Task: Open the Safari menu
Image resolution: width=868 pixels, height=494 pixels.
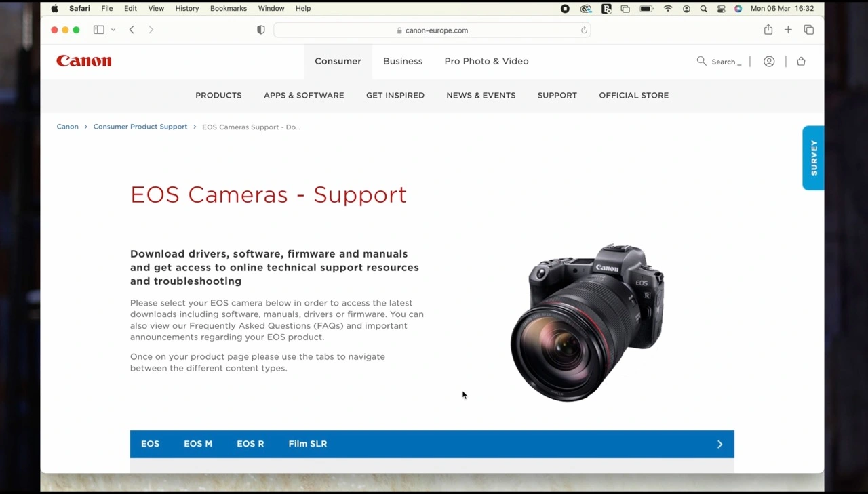Action: tap(80, 9)
